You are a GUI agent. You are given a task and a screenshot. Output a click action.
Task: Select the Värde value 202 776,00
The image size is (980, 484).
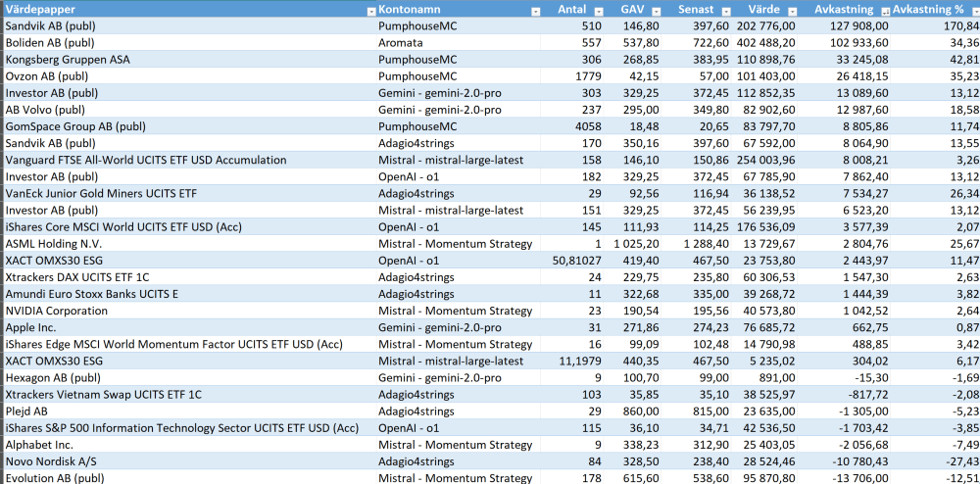pyautogui.click(x=765, y=26)
